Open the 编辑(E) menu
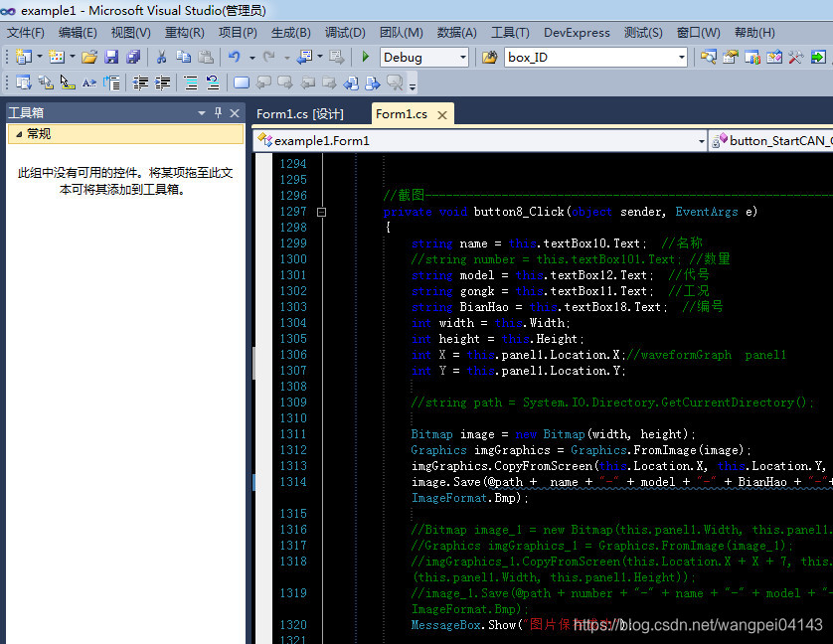 point(78,33)
